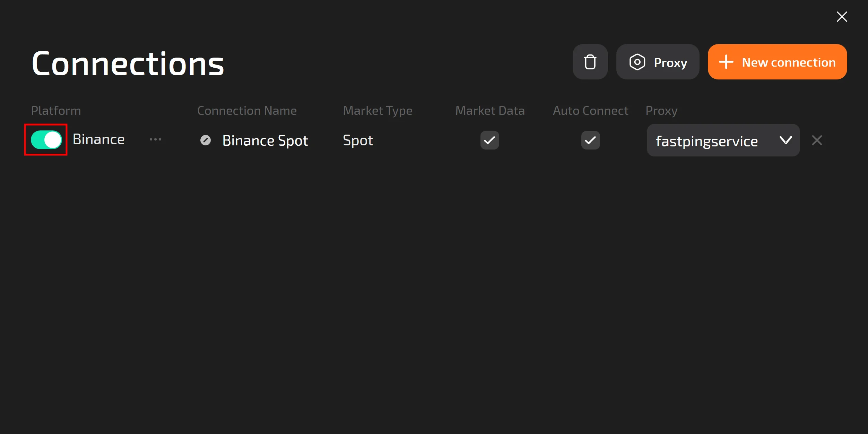Open Proxy settings button

658,62
